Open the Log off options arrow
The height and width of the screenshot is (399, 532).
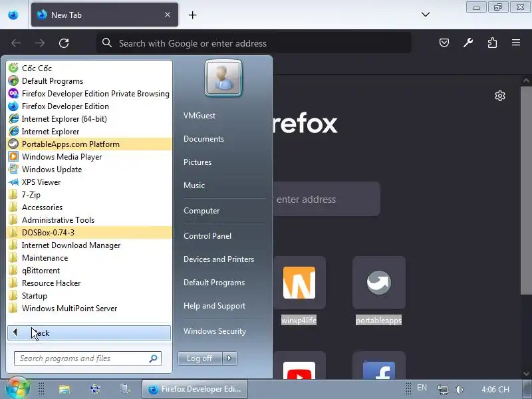tap(229, 358)
